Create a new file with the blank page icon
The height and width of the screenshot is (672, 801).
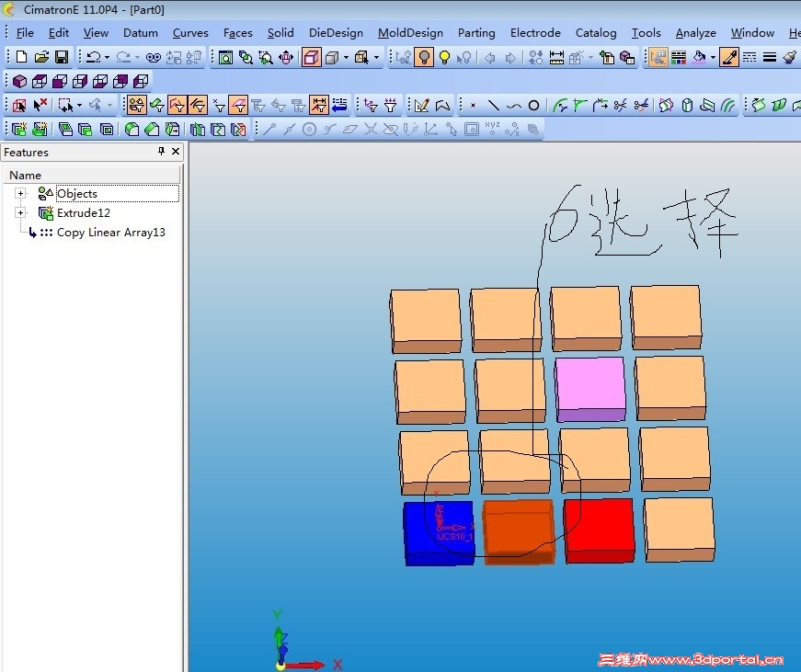click(x=21, y=57)
